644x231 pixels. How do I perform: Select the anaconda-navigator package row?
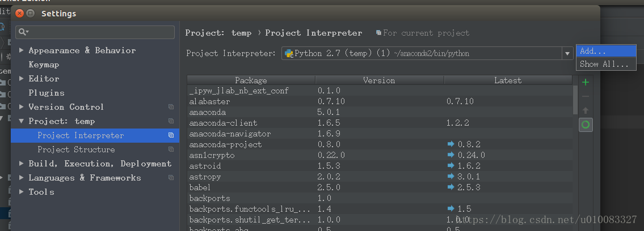pyautogui.click(x=380, y=134)
